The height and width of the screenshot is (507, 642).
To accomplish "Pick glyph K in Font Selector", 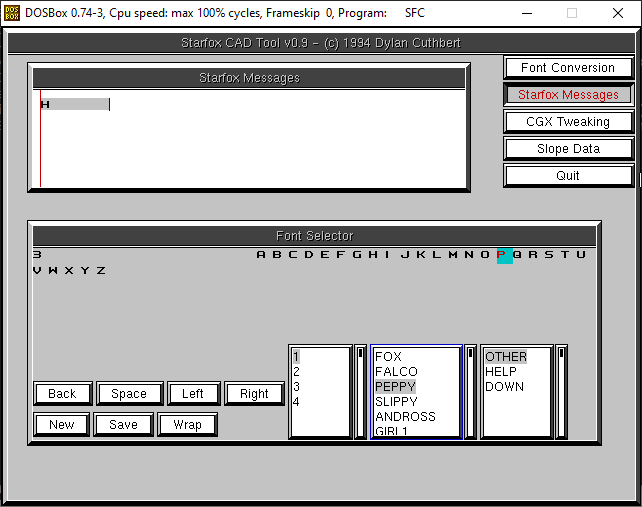I will coord(421,255).
